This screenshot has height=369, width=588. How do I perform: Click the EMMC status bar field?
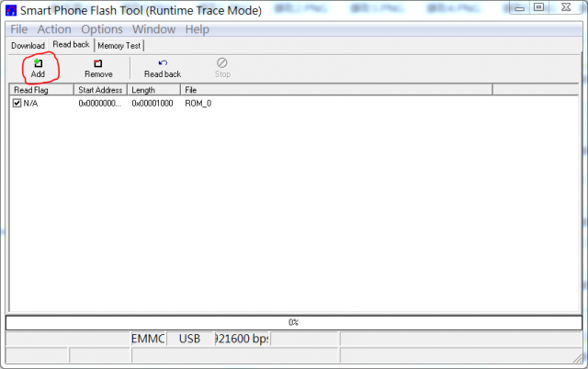[148, 339]
